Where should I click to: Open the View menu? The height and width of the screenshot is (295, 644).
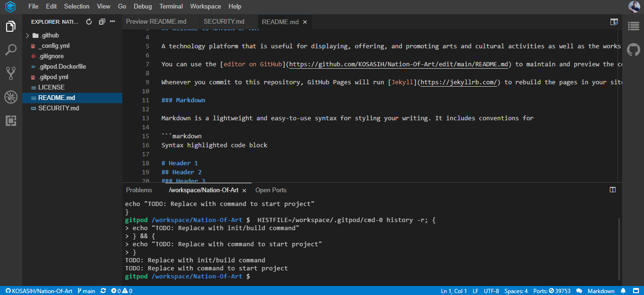(103, 7)
